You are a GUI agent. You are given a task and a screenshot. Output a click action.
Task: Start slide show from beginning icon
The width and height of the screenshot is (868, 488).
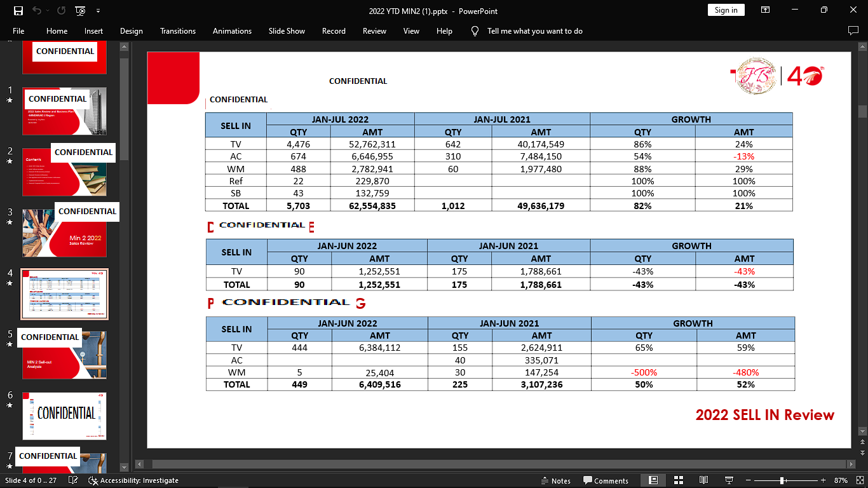pyautogui.click(x=80, y=11)
